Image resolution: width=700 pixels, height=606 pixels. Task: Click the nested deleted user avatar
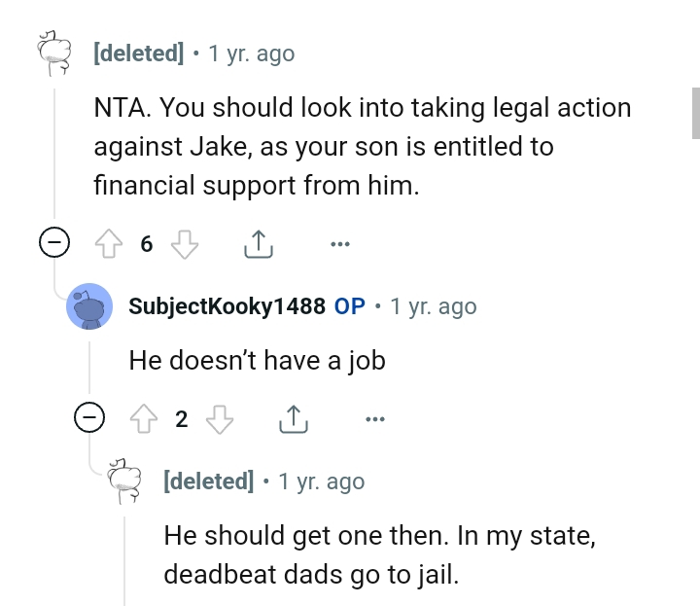pos(125,481)
